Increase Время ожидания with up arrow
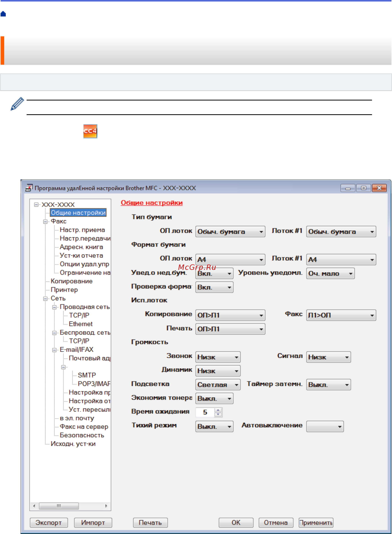392x534 pixels. pyautogui.click(x=218, y=410)
